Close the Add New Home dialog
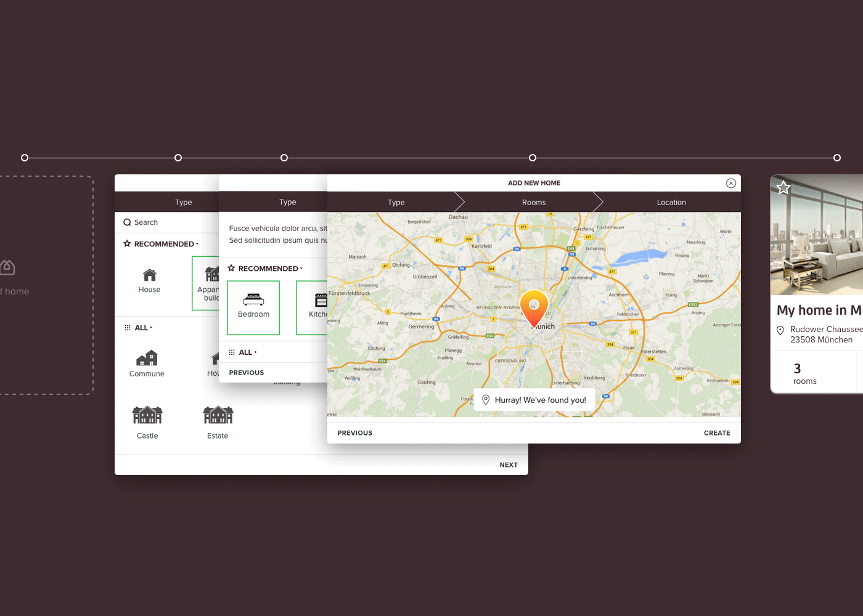 tap(731, 183)
